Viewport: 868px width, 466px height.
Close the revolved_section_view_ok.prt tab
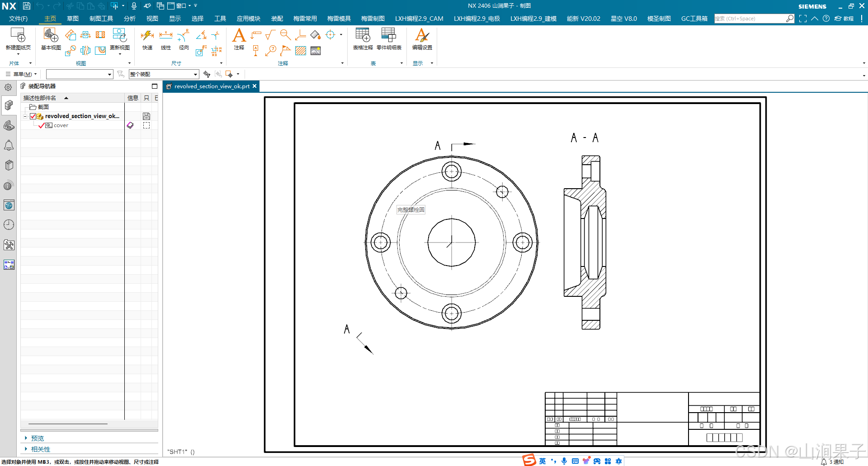(x=255, y=86)
